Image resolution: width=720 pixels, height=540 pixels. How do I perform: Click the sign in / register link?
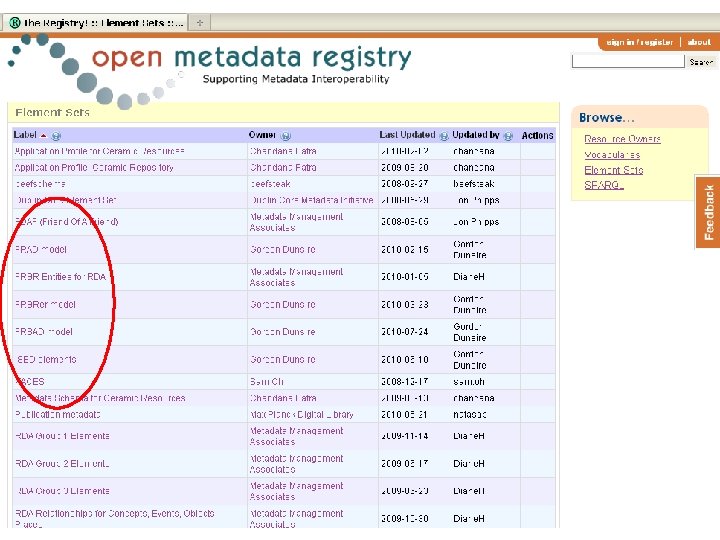(x=640, y=42)
